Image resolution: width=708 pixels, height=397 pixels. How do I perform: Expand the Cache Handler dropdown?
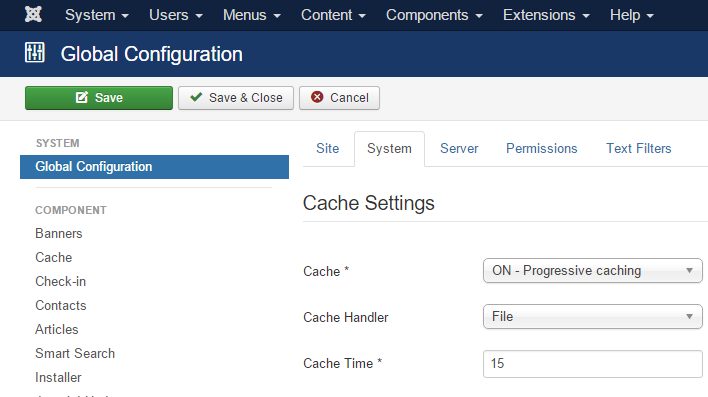592,317
